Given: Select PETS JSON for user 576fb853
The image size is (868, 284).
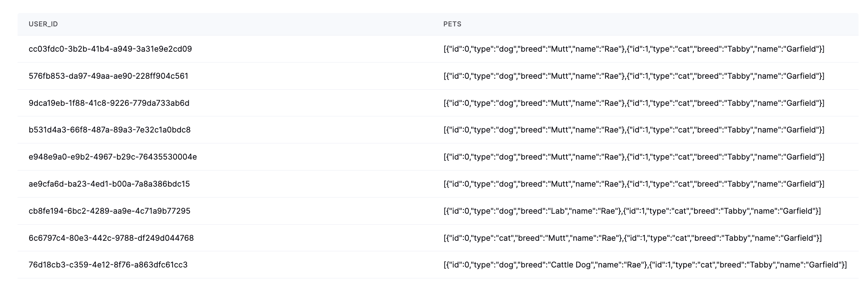Looking at the screenshot, I should click(634, 76).
